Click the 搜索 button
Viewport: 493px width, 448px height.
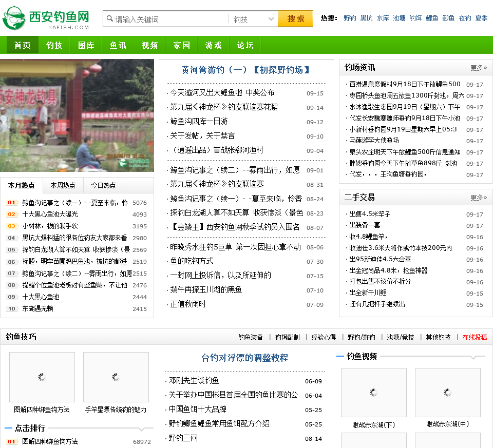point(296,18)
